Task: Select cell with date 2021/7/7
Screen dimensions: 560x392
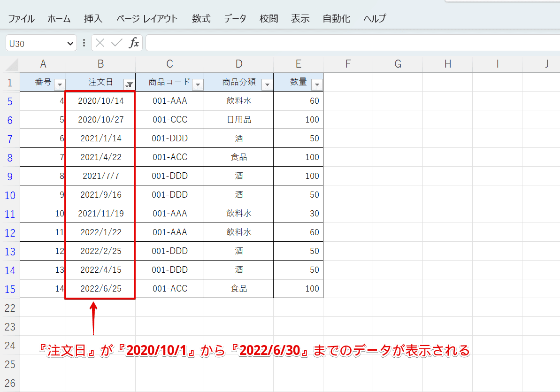Action: point(101,176)
